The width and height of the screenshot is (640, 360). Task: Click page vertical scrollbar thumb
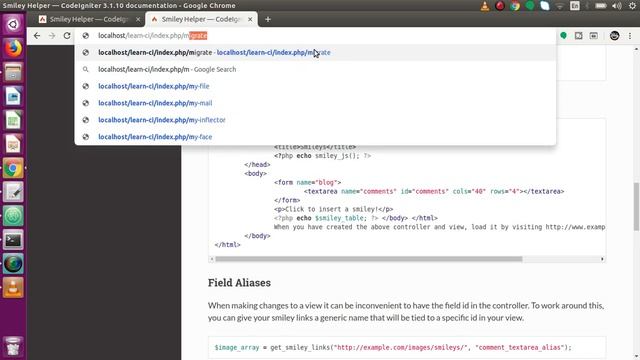click(636, 207)
